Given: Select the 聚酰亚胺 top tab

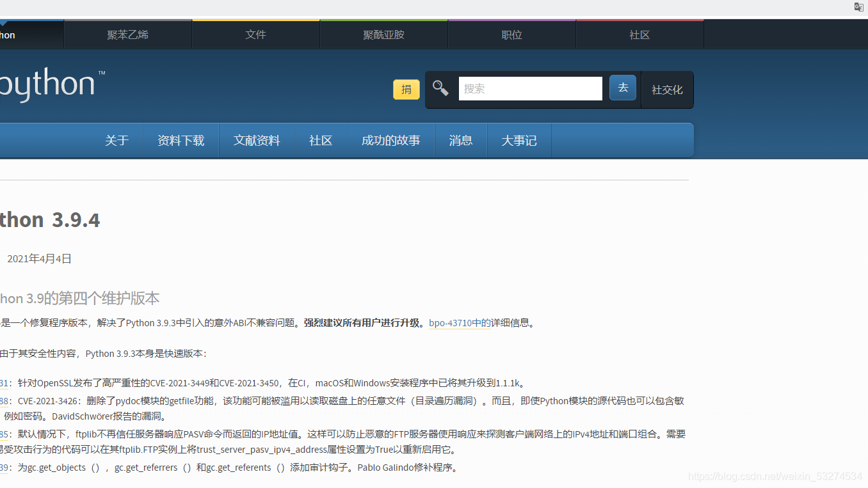Looking at the screenshot, I should tap(384, 35).
